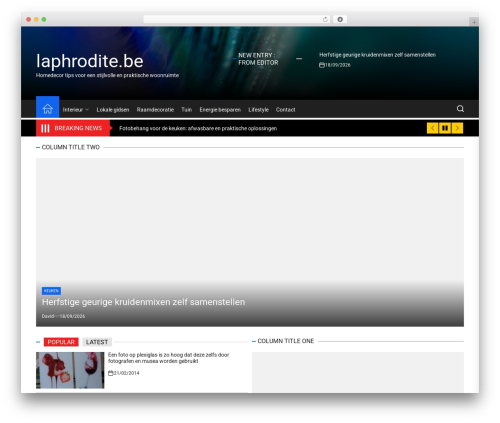Open a new browser tab
This screenshot has width=500, height=423.
click(x=474, y=22)
